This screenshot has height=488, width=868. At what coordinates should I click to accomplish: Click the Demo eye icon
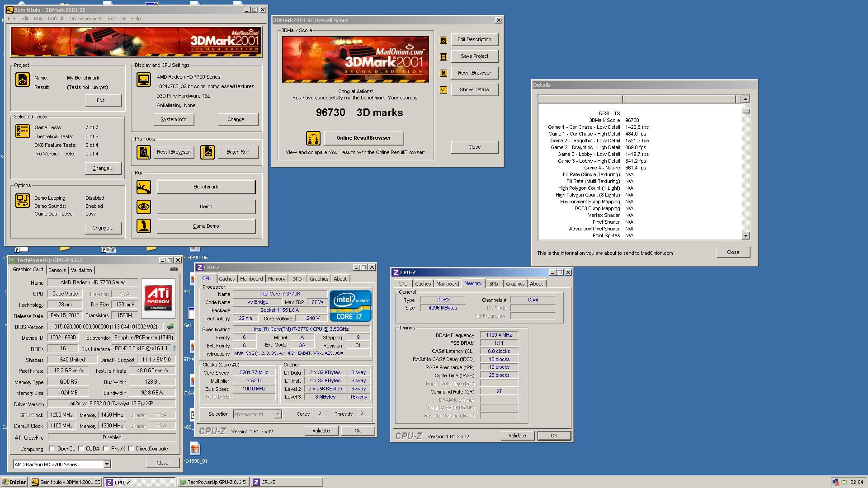144,207
